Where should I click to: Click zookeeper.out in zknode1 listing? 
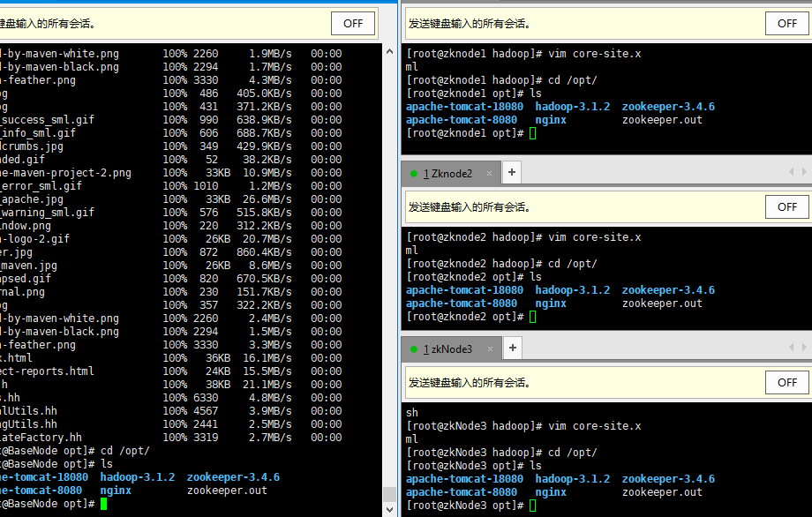662,120
